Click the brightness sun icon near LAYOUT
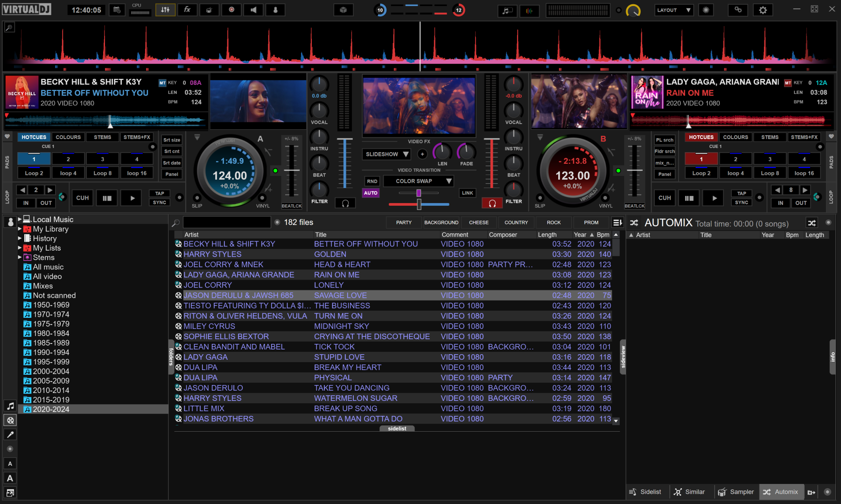This screenshot has width=841, height=504. click(x=706, y=10)
